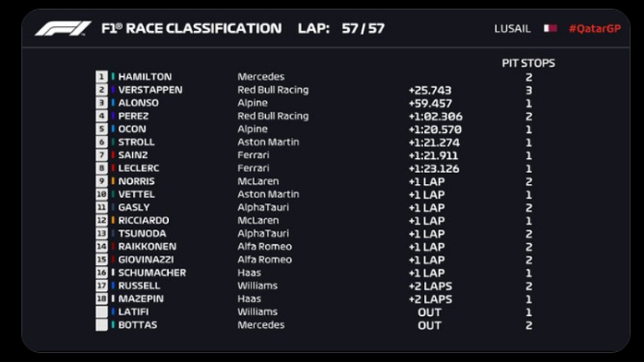Click the Qatar flag icon
The height and width of the screenshot is (362, 644).
(549, 28)
